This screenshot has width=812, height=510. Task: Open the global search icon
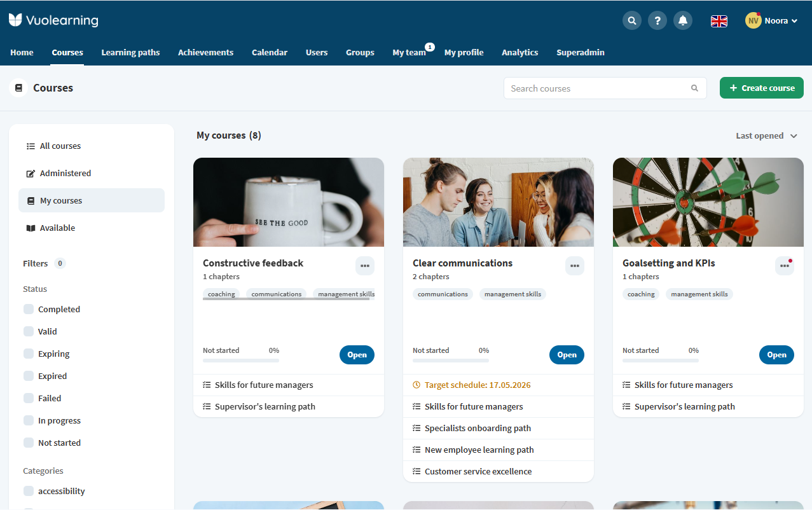tap(632, 20)
